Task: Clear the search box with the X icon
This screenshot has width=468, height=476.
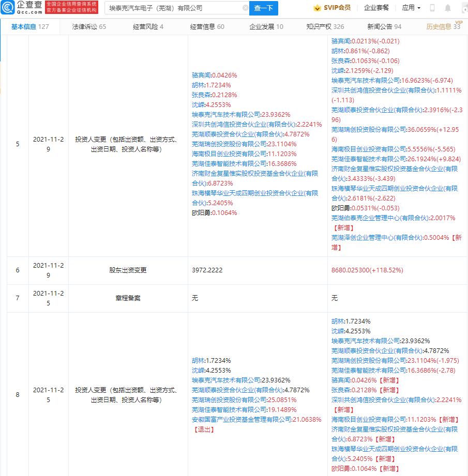Action: tap(246, 8)
